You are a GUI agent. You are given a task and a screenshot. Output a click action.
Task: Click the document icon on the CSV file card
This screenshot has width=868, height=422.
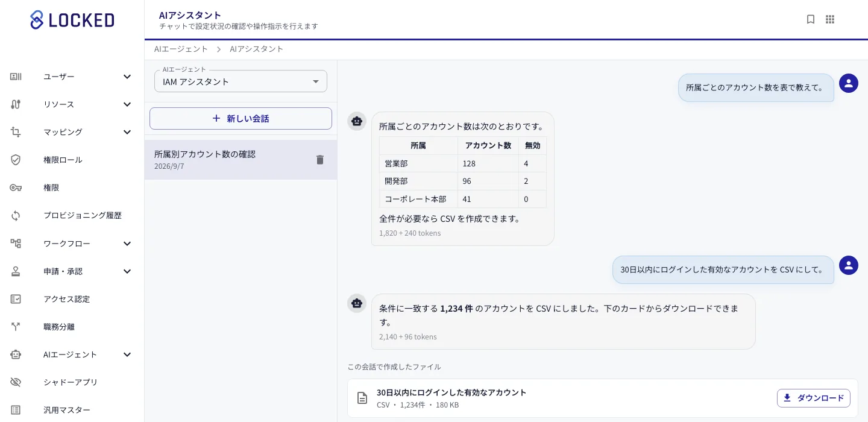pyautogui.click(x=362, y=398)
